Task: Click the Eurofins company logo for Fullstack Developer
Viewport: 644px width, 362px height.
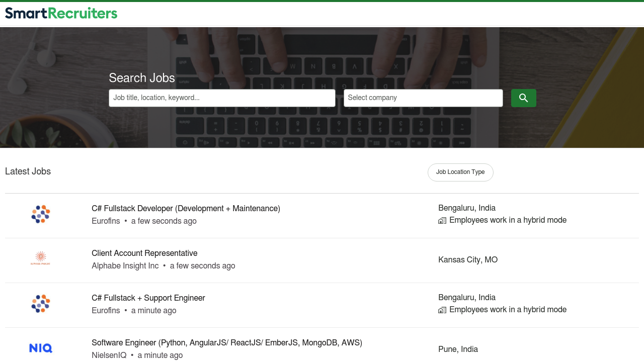Action: click(x=40, y=214)
